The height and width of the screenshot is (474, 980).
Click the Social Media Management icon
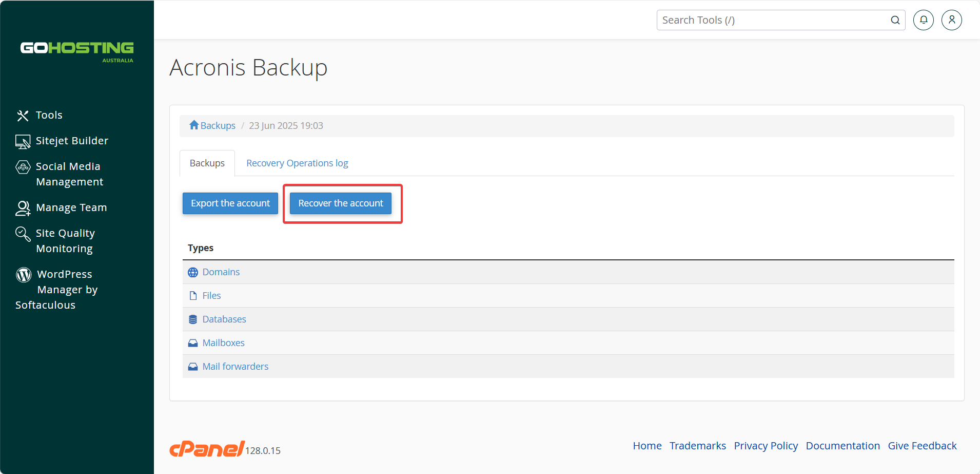pos(23,167)
